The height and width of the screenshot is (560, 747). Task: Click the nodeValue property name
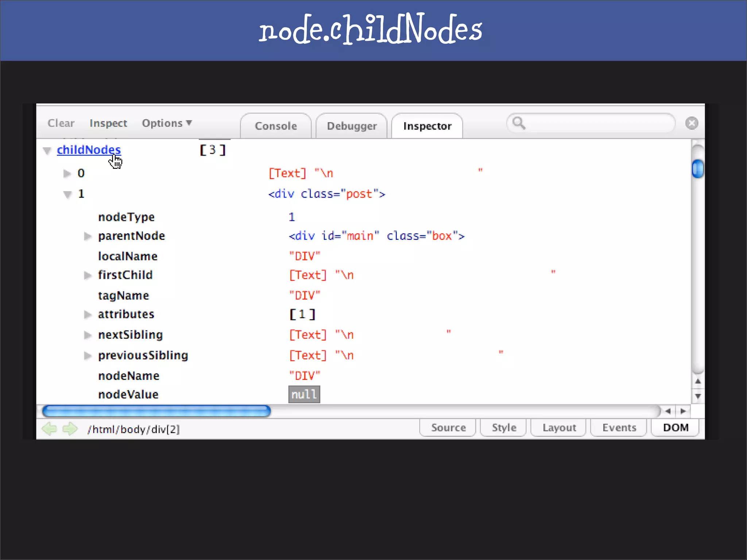coord(128,394)
